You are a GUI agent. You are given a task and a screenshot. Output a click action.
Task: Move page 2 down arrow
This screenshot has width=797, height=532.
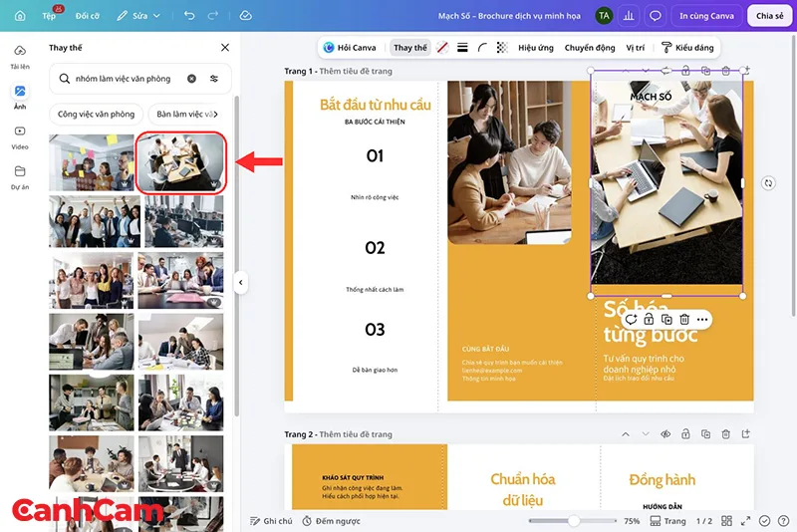[646, 434]
